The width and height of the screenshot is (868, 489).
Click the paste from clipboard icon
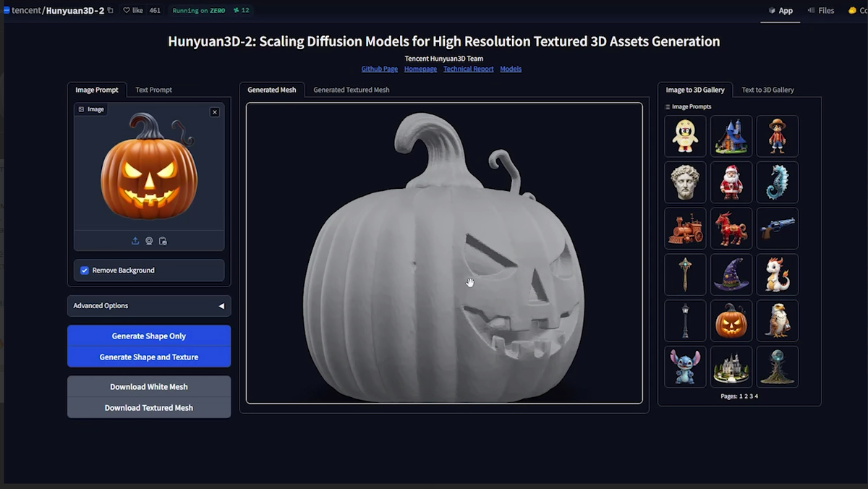click(163, 241)
